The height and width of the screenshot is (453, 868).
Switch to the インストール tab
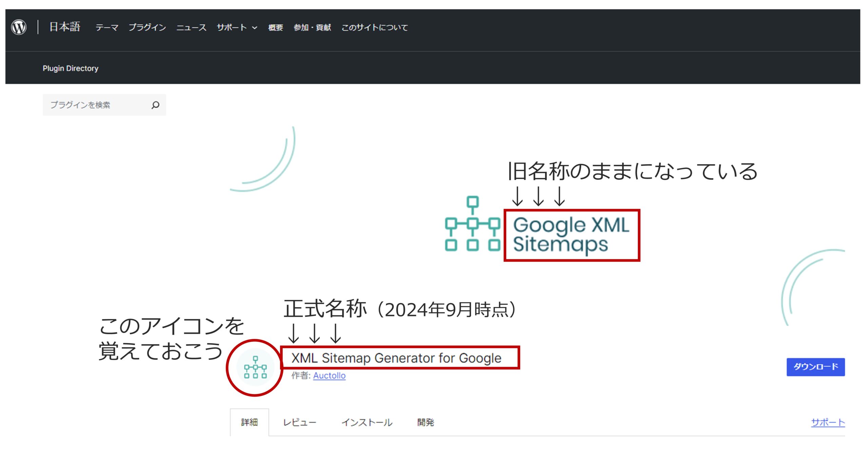367,422
